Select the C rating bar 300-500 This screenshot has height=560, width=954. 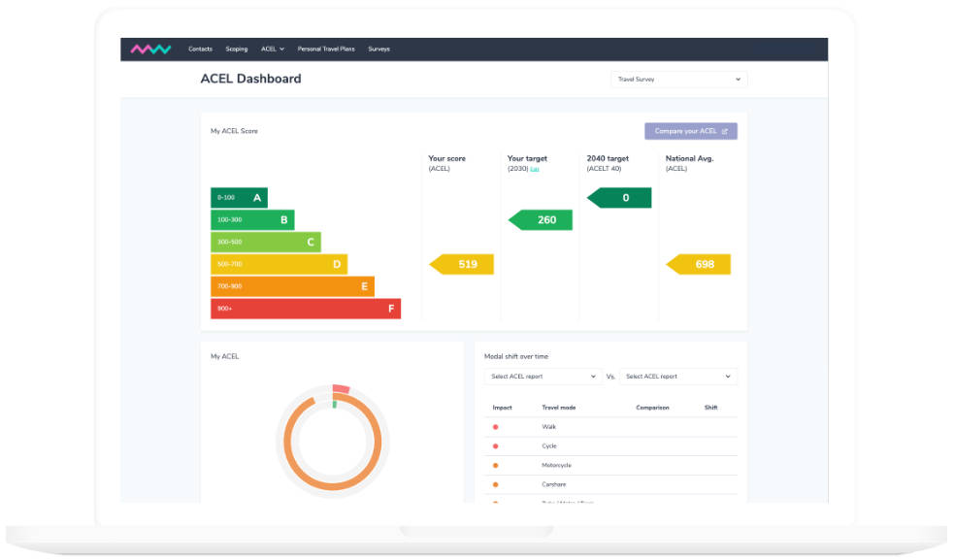click(266, 243)
